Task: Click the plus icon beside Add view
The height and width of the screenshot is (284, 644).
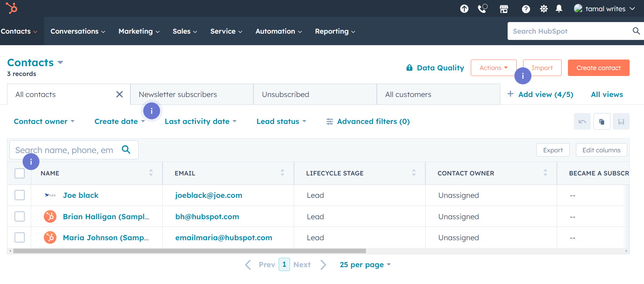Action: (510, 94)
